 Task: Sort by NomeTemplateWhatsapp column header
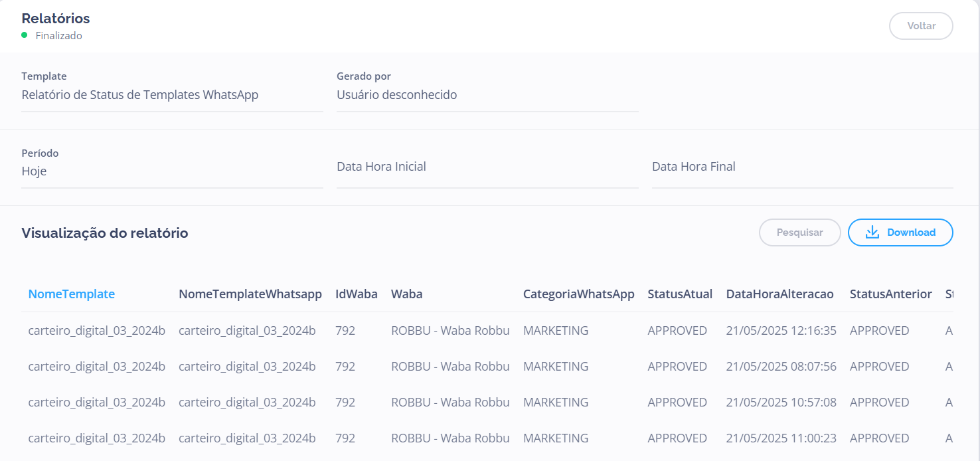pyautogui.click(x=250, y=294)
